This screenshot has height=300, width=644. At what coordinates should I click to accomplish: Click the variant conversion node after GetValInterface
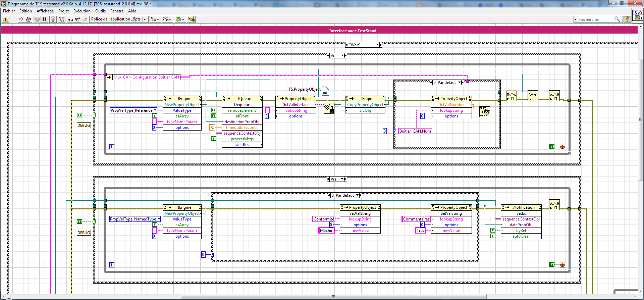[329, 108]
